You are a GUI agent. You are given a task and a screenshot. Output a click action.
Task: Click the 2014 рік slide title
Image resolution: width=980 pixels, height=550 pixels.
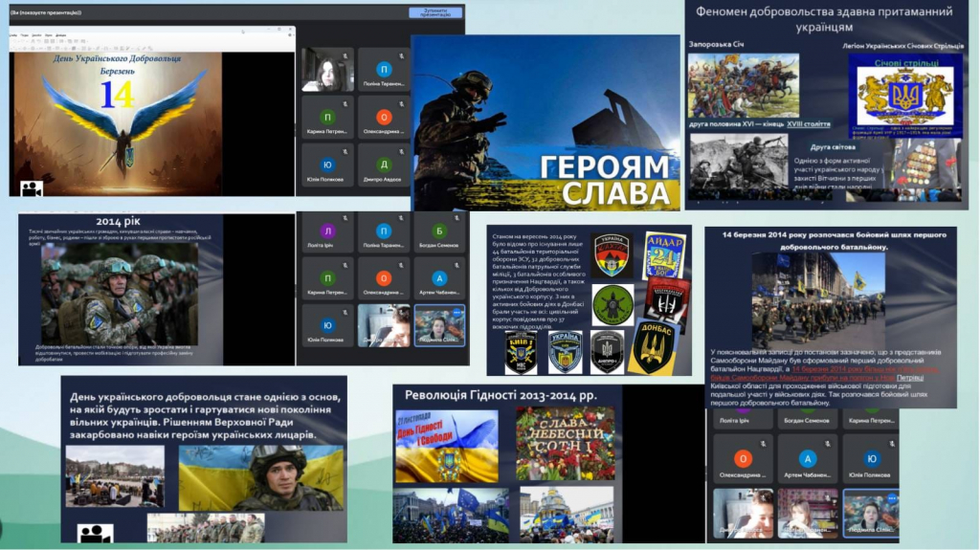(x=118, y=221)
